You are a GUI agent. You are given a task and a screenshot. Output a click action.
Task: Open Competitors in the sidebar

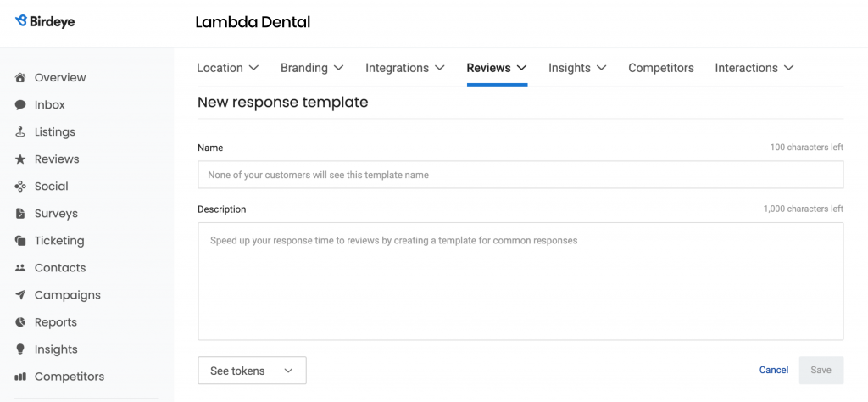click(x=70, y=377)
